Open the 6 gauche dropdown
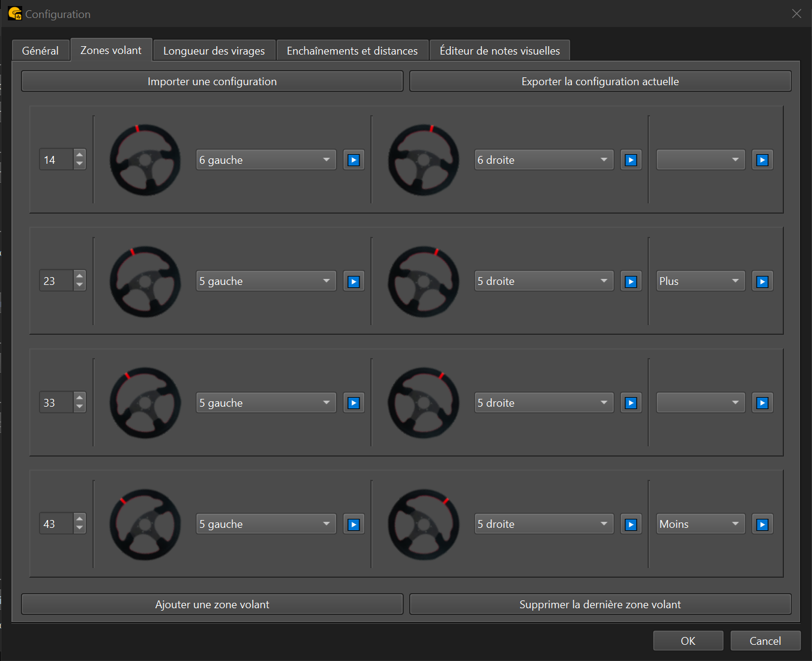Screen dimensions: 812x661 coord(266,160)
